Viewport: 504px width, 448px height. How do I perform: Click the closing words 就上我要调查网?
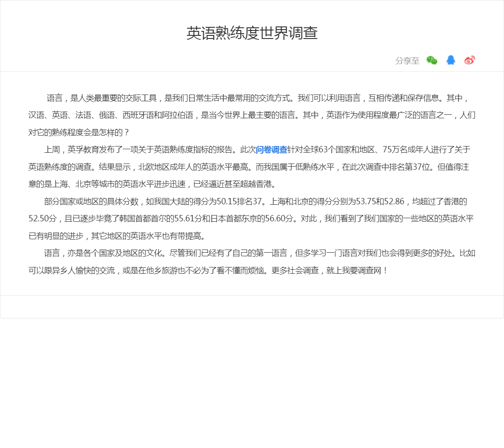pos(353,271)
